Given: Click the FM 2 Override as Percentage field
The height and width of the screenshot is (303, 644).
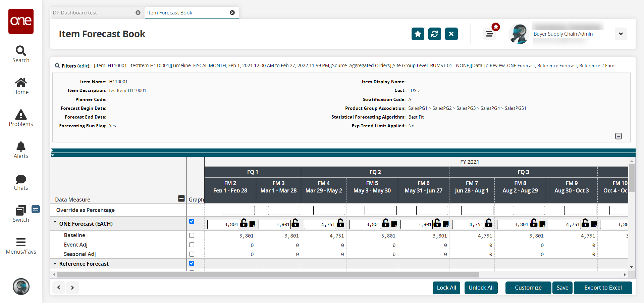Looking at the screenshot, I should [238, 211].
